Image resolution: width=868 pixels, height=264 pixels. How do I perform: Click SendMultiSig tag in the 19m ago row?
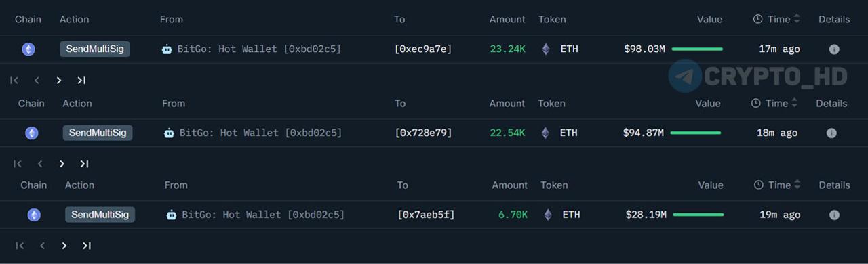pyautogui.click(x=100, y=215)
